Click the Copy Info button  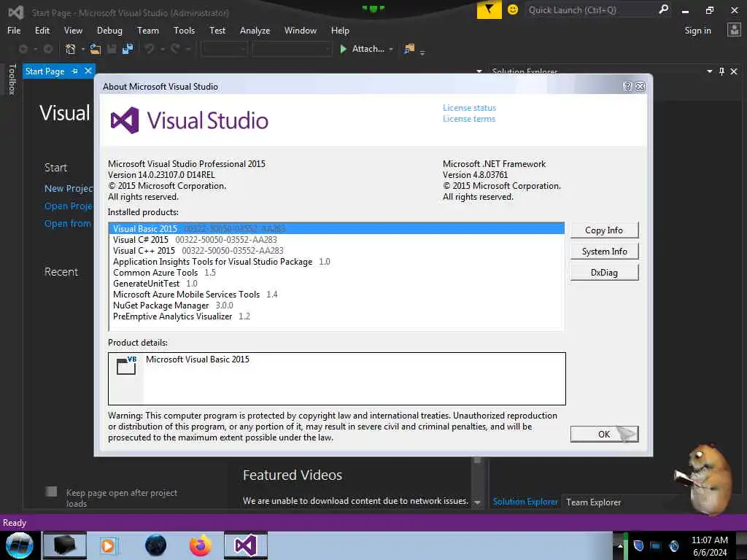pyautogui.click(x=604, y=230)
